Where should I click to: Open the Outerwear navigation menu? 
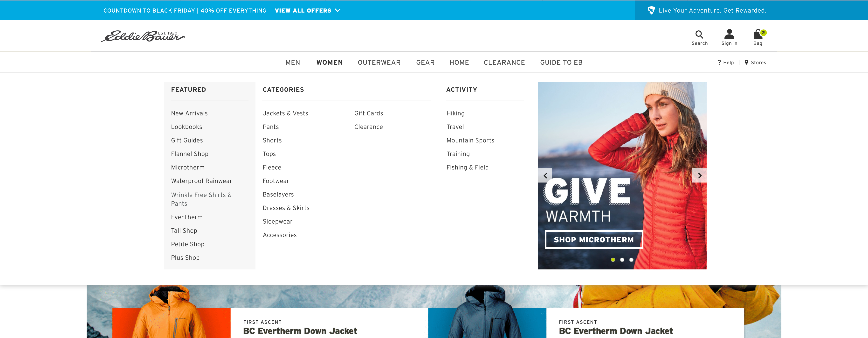pyautogui.click(x=379, y=62)
